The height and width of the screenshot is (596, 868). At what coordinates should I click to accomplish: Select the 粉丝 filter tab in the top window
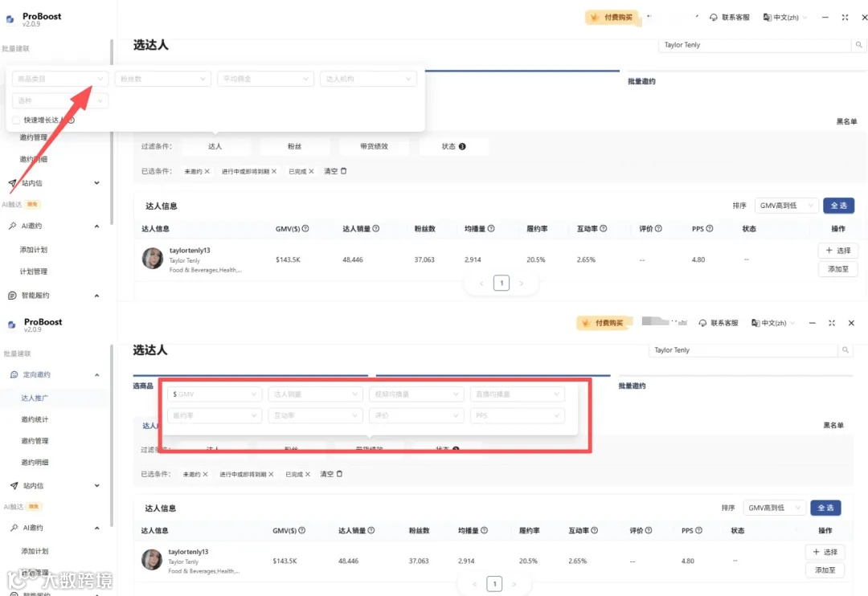tap(294, 147)
